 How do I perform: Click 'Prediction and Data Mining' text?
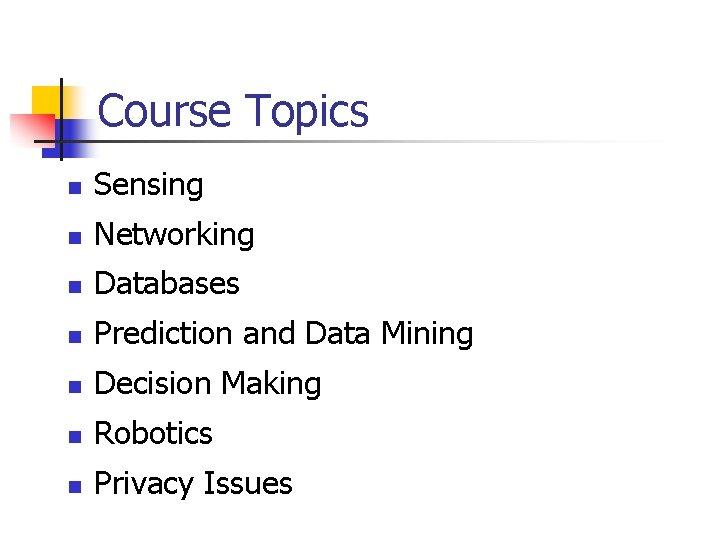[x=283, y=334]
